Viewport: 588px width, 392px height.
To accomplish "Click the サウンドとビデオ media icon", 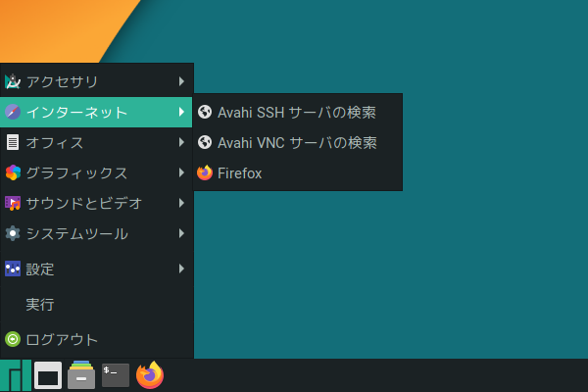I will (x=13, y=203).
